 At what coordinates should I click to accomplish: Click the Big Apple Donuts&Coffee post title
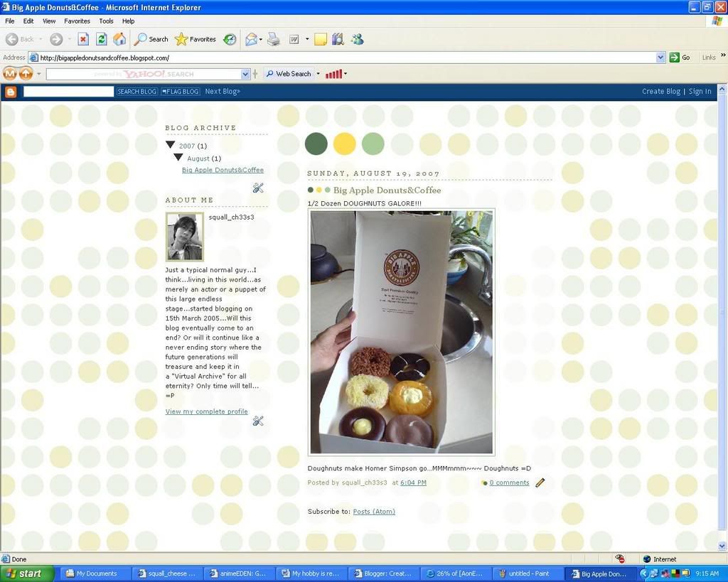tap(387, 190)
